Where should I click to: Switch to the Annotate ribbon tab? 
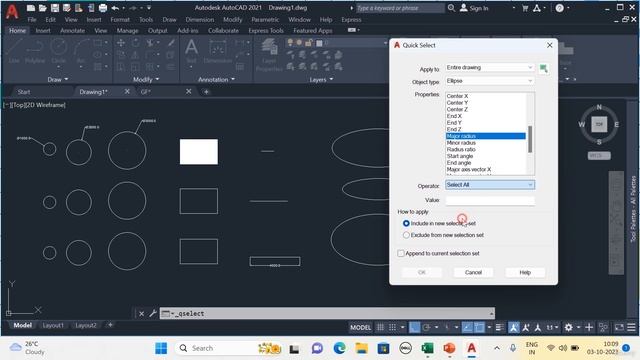pyautogui.click(x=72, y=31)
